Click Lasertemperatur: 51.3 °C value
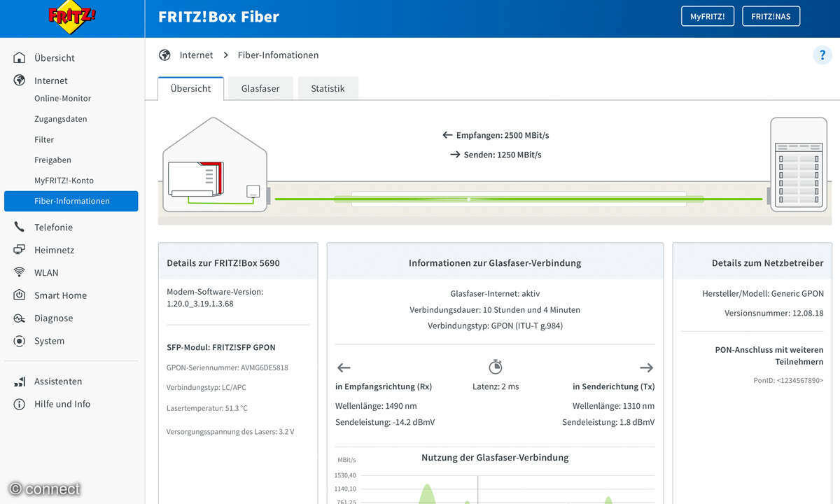The width and height of the screenshot is (840, 504). click(x=206, y=408)
